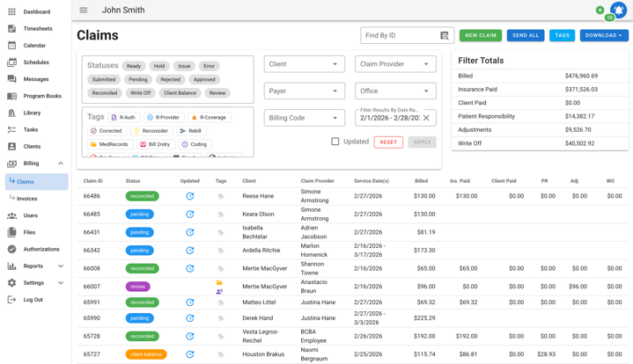Click the Apply filter button
Viewport: 633px width, 364px height.
click(x=423, y=142)
